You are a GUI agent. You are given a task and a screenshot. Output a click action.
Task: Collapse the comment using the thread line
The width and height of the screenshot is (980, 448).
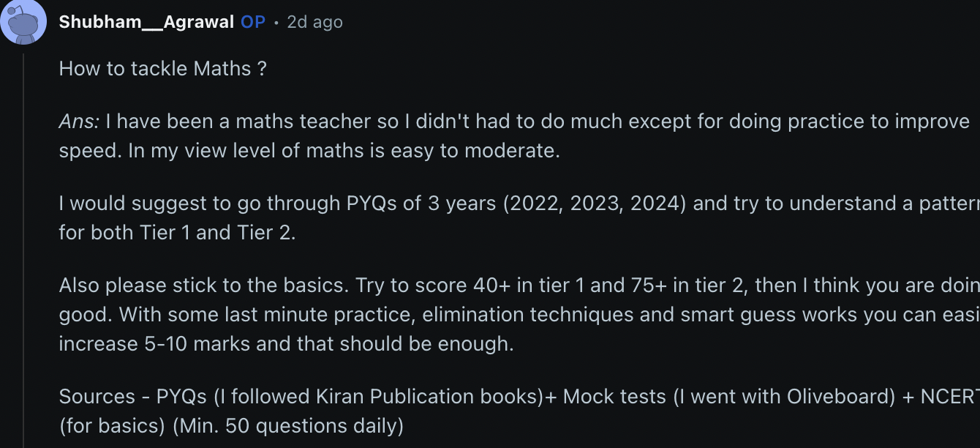[24, 249]
